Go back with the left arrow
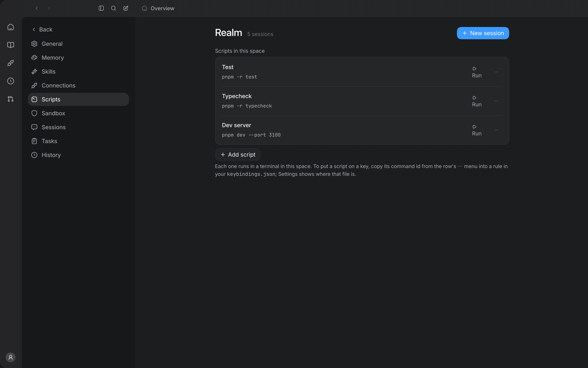This screenshot has height=368, width=588. pyautogui.click(x=37, y=8)
